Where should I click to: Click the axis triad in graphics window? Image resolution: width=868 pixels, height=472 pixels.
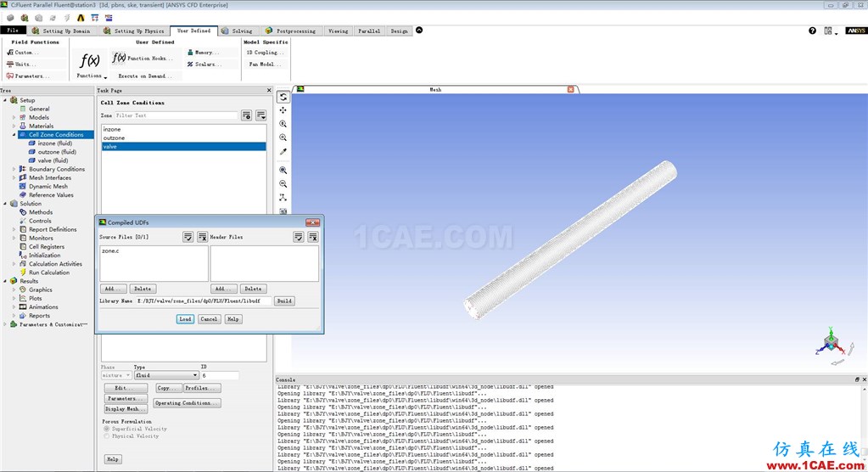point(831,342)
